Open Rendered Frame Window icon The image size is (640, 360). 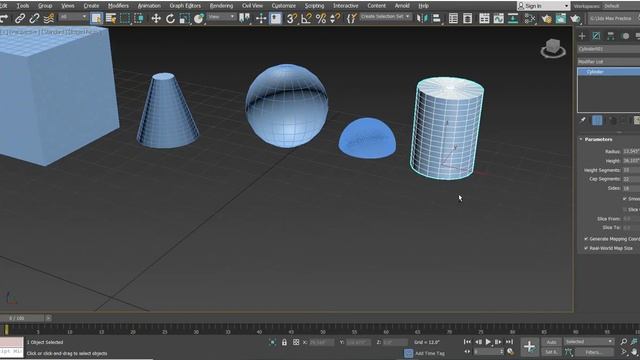coord(561,18)
